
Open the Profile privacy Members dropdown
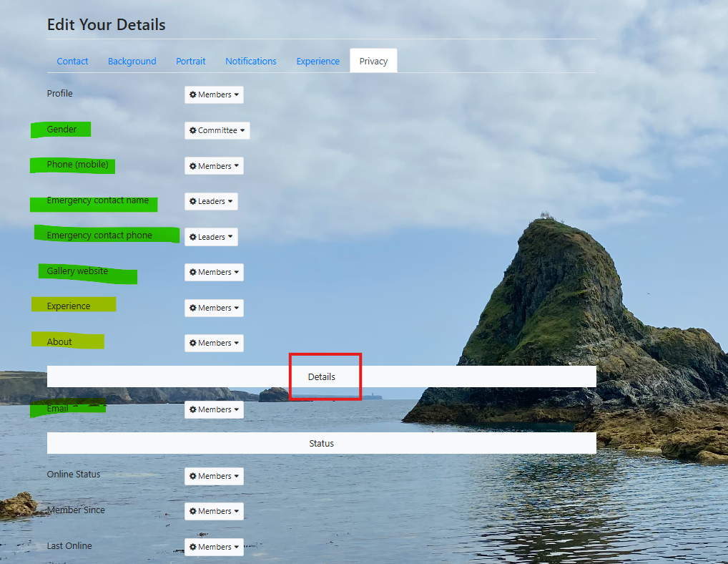coord(214,94)
